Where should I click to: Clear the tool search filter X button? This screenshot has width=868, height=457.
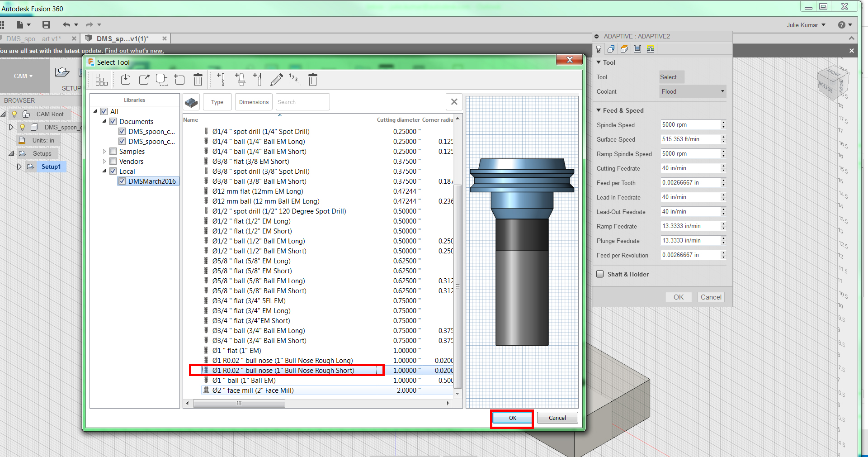point(454,102)
